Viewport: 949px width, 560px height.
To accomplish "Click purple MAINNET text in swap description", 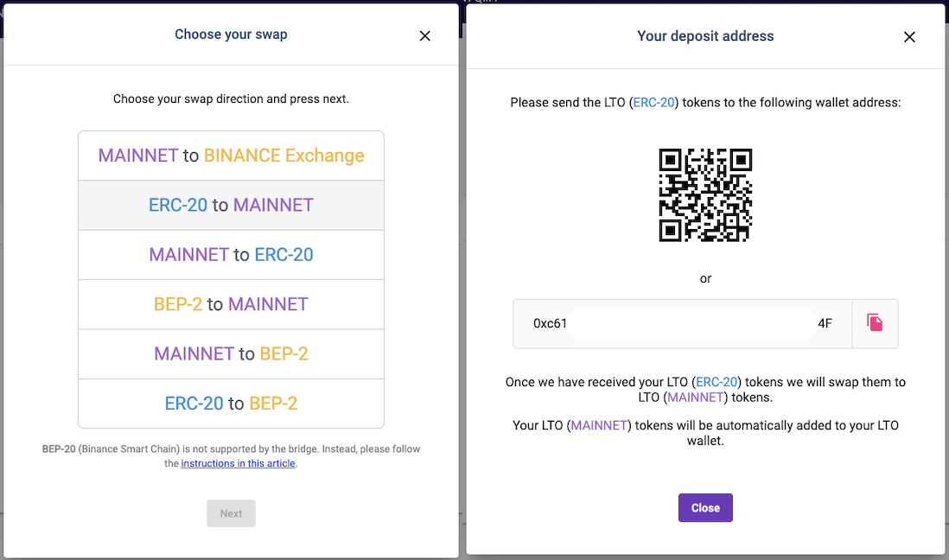I will pos(695,398).
